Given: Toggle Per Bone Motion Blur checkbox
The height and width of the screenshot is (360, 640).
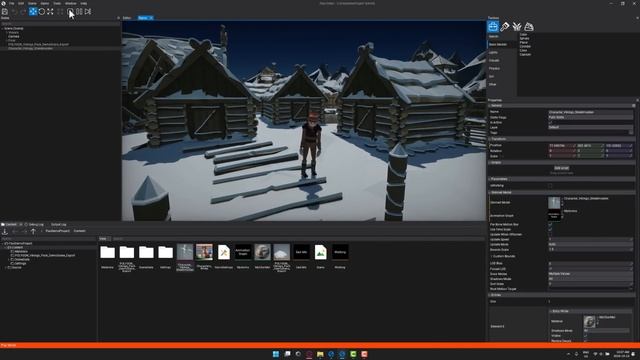Looking at the screenshot, I should pos(550,224).
